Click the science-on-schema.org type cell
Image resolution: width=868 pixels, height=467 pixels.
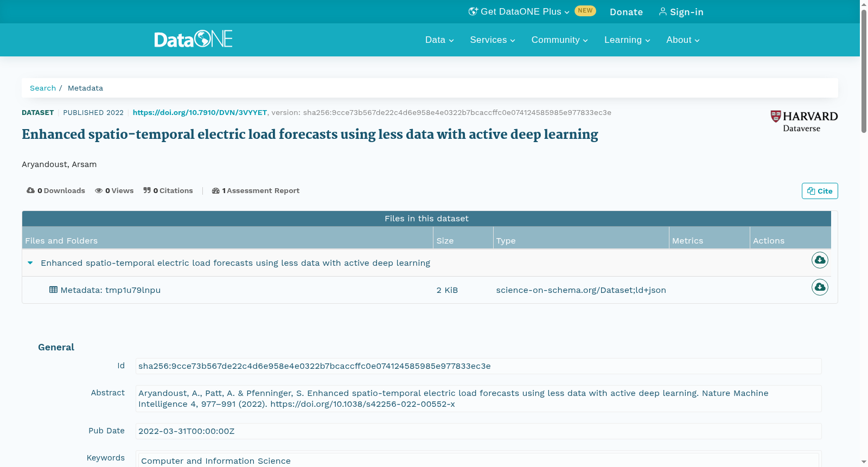pyautogui.click(x=581, y=290)
